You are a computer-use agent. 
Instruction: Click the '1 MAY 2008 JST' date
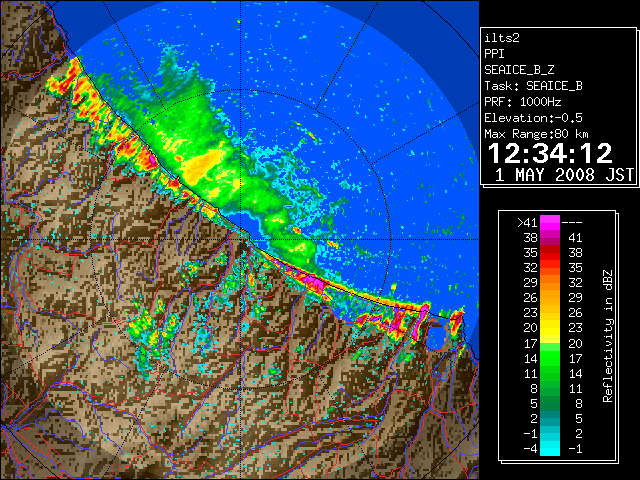coord(564,175)
